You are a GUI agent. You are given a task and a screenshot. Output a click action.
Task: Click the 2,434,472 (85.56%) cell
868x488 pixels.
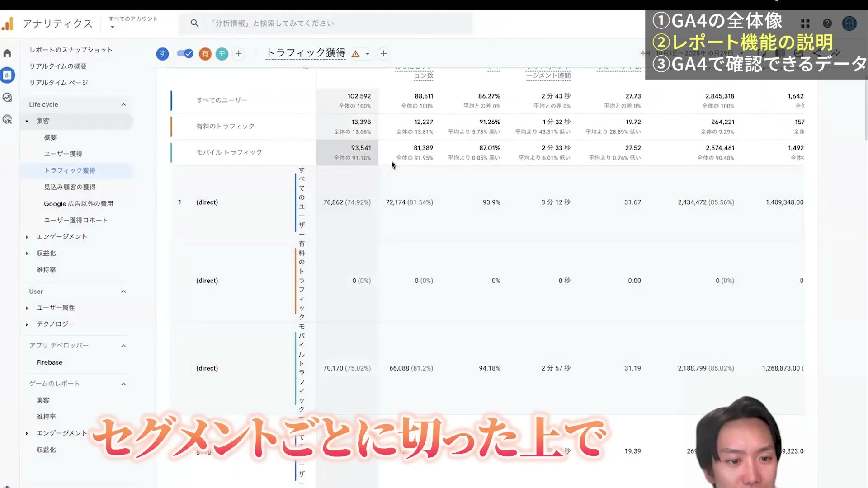pyautogui.click(x=706, y=202)
